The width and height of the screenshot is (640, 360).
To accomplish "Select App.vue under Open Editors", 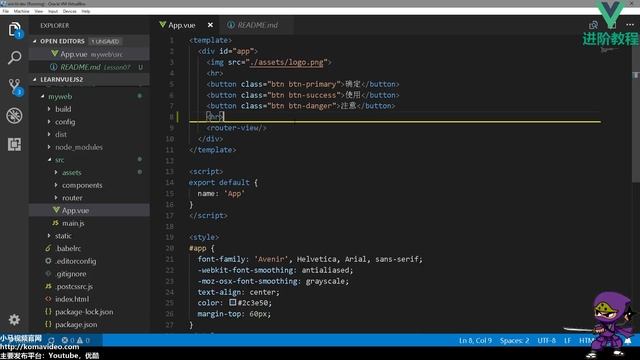I will click(89, 54).
